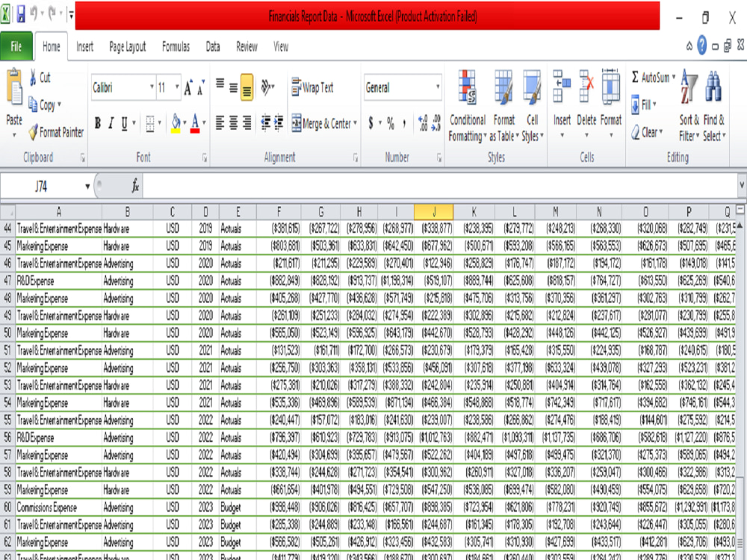Open the Name Box dropdown arrow
The image size is (747, 560).
(x=87, y=186)
